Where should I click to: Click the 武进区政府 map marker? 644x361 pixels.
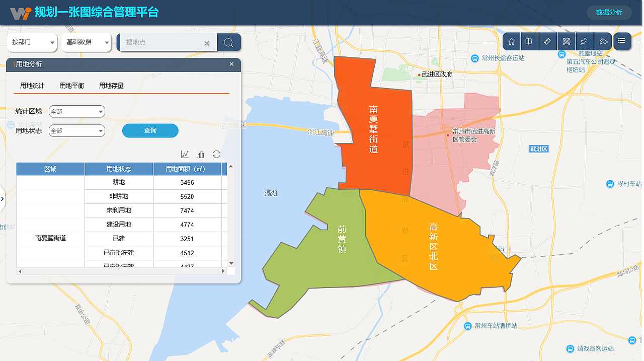[419, 75]
